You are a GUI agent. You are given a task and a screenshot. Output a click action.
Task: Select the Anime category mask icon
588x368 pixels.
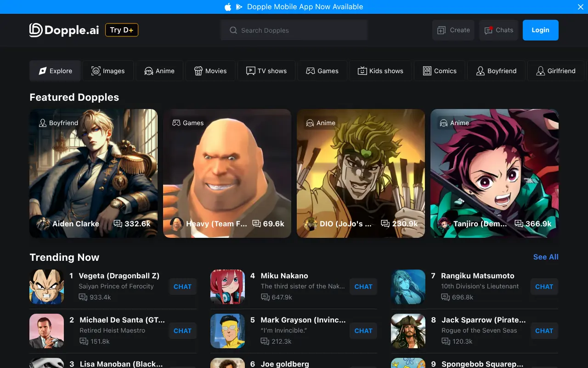pyautogui.click(x=148, y=71)
